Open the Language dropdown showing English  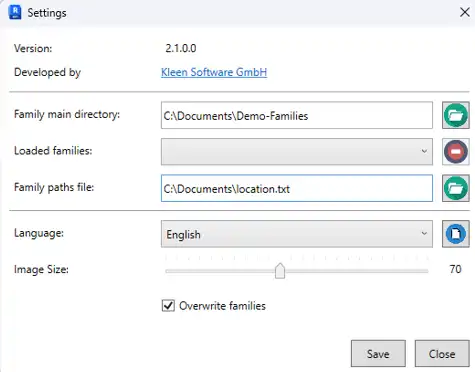pyautogui.click(x=297, y=234)
